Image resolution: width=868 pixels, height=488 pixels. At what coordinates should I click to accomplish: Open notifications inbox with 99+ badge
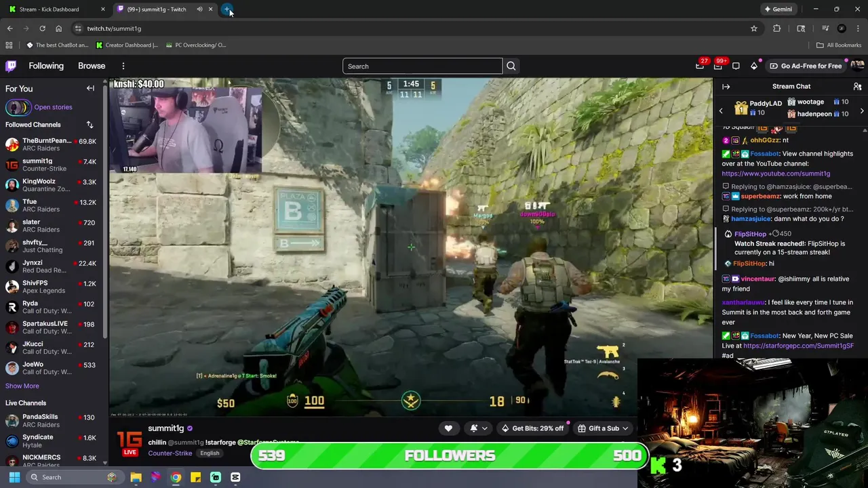pyautogui.click(x=718, y=66)
